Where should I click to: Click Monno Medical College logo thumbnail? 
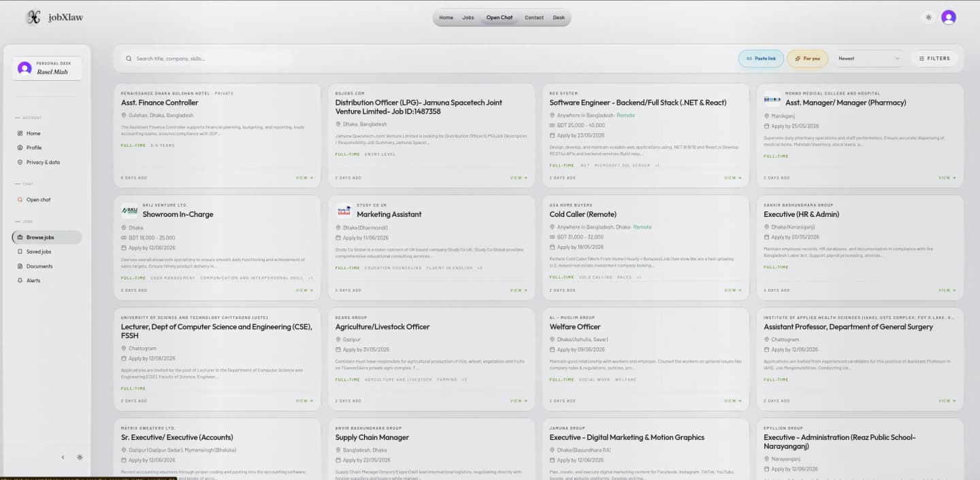772,99
